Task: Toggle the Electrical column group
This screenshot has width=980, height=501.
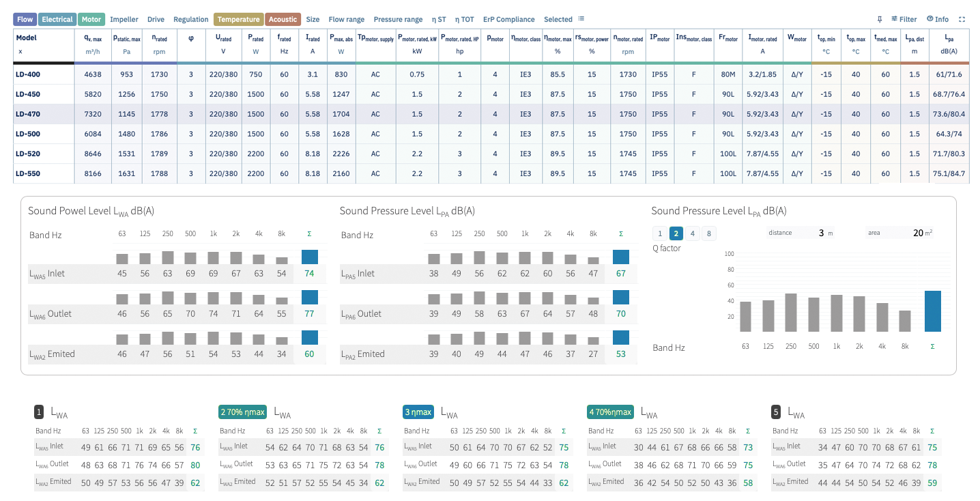Action: (57, 19)
